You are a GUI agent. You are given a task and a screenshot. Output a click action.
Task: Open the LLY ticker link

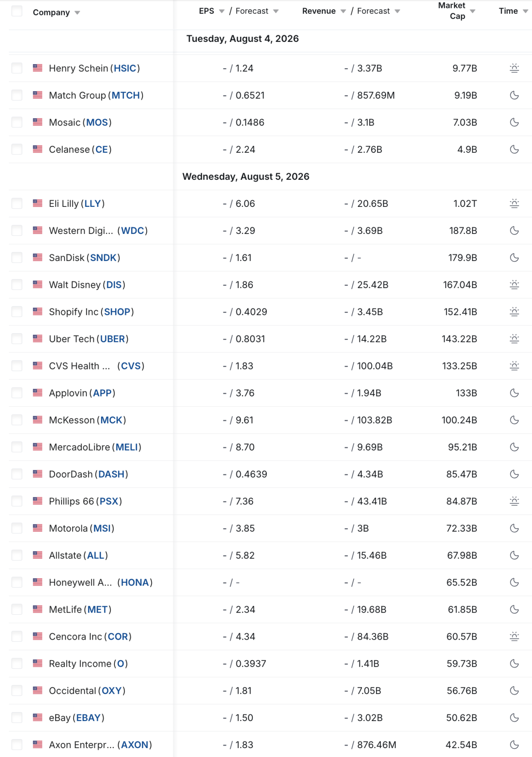click(93, 204)
